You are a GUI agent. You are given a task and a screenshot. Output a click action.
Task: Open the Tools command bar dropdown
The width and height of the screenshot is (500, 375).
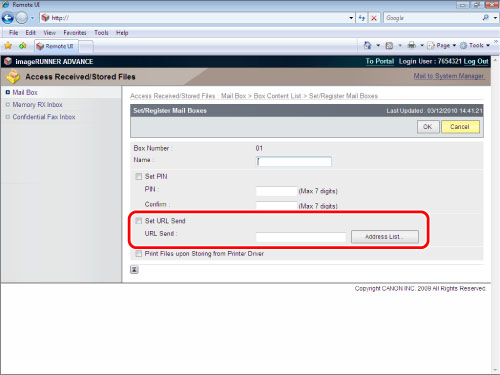point(475,45)
